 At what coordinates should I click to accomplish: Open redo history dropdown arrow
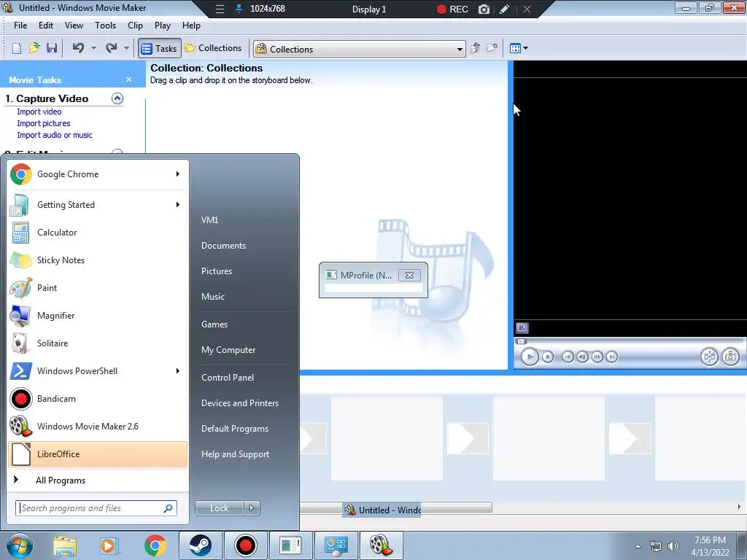tap(126, 48)
